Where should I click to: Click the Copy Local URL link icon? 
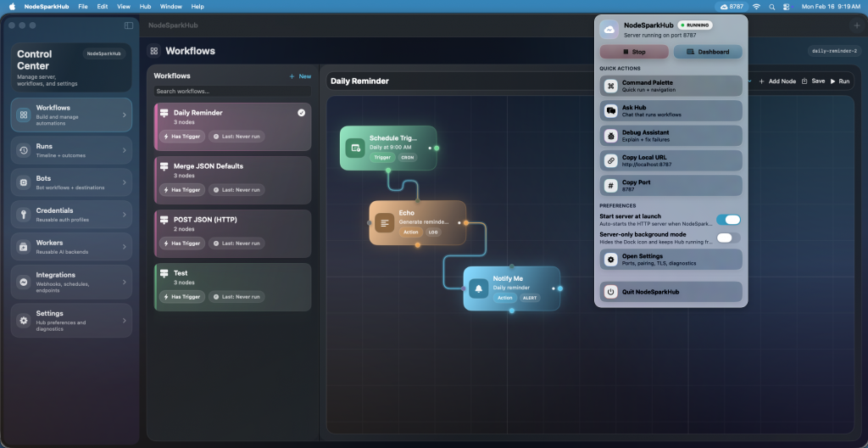pos(610,160)
